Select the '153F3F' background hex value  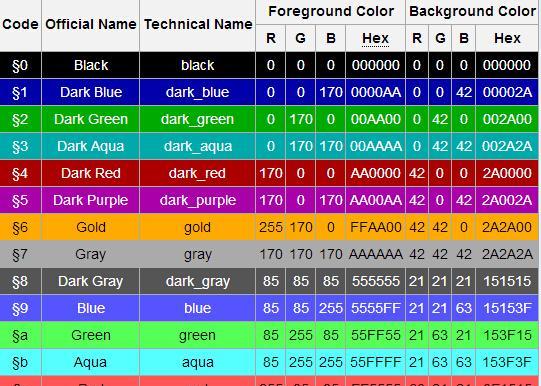pyautogui.click(x=507, y=362)
